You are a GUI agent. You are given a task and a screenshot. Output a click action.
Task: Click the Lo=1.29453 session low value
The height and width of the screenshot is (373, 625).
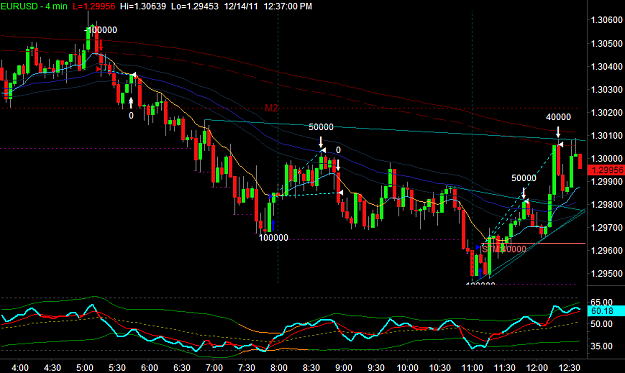(195, 6)
